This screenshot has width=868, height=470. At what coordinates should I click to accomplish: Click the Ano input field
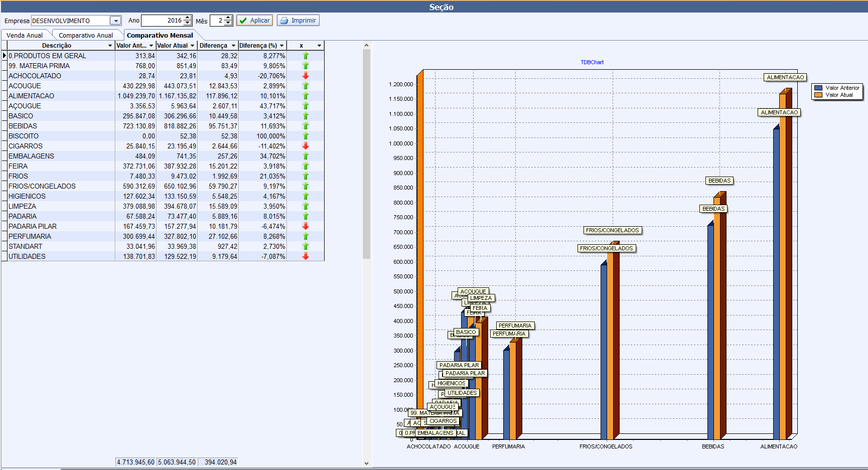coord(162,21)
